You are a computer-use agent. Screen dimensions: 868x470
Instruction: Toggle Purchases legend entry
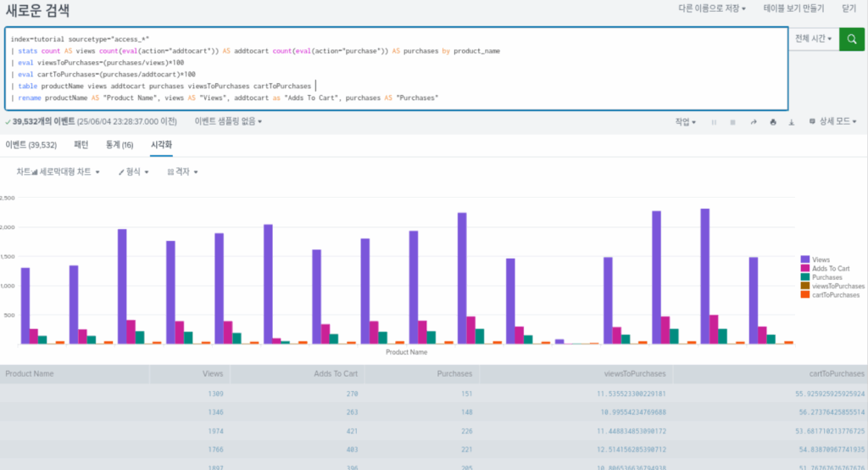(x=821, y=277)
